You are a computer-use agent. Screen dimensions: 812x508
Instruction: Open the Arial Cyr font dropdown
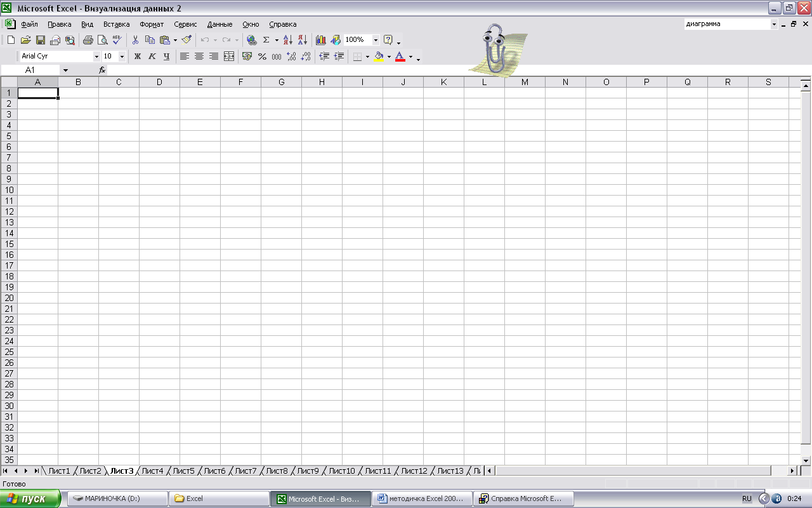[96, 57]
